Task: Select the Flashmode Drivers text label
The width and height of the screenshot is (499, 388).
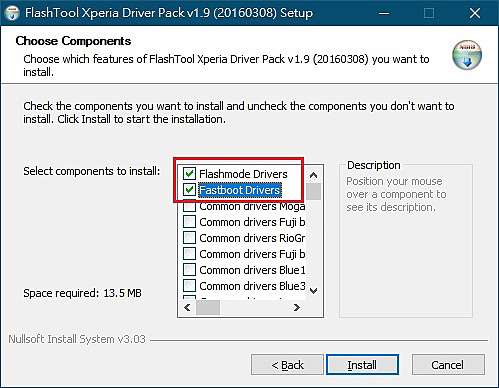Action: (x=243, y=174)
